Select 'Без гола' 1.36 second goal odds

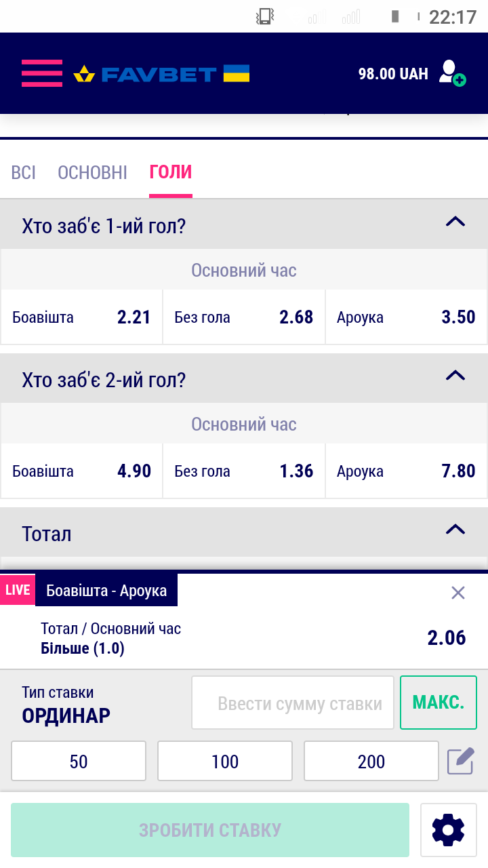244,471
